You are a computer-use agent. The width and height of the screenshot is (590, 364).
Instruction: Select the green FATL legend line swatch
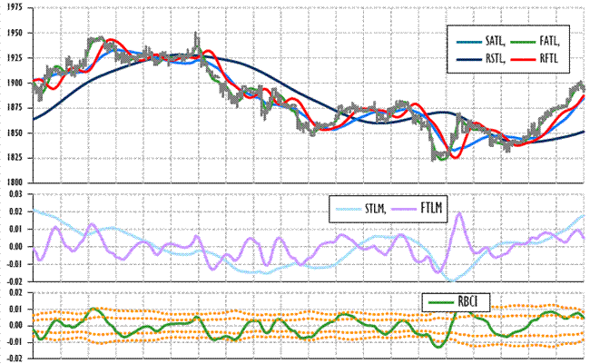(523, 42)
